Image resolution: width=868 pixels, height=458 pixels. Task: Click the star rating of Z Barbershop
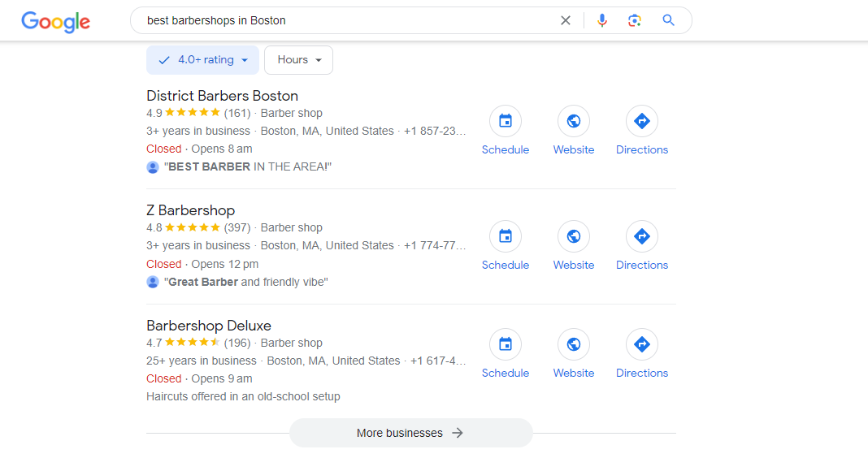click(x=192, y=227)
